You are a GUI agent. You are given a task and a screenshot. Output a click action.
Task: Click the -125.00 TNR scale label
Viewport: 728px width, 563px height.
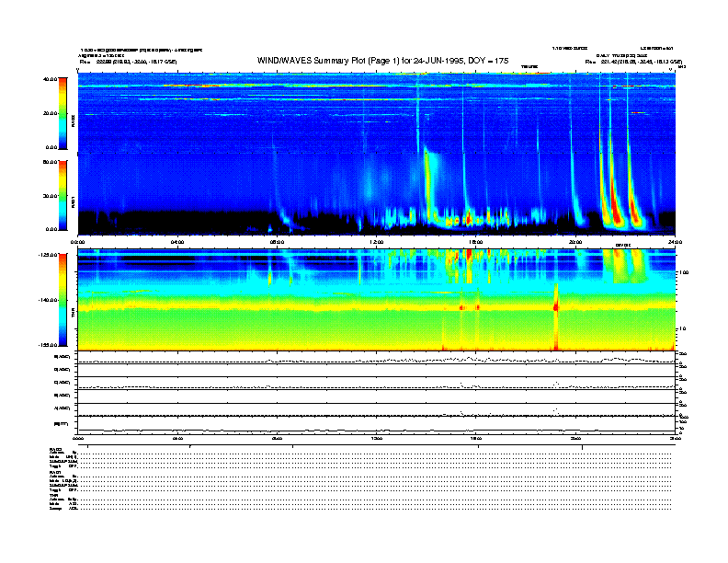(49, 255)
